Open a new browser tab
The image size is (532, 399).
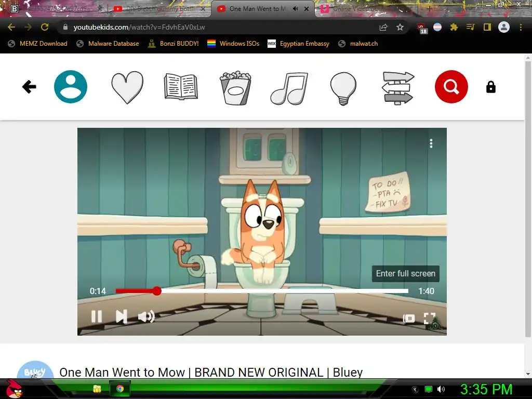[x=429, y=9]
